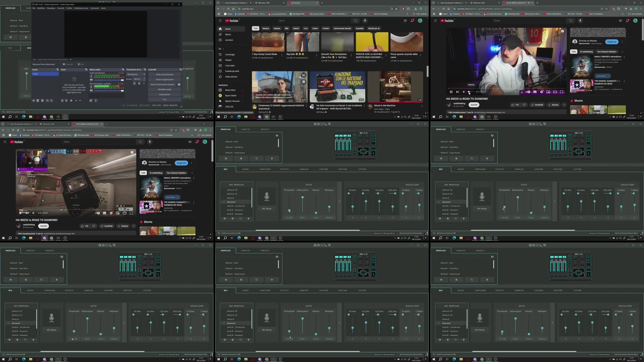
Task: Open File Explorer in taskbar below OBS window
Action: tap(31, 117)
